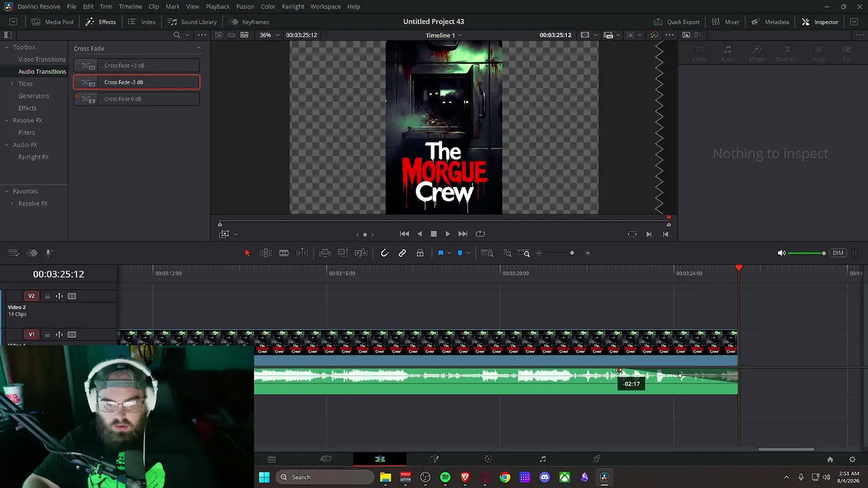
Task: Adjust the timeline zoom slider handle
Action: click(x=572, y=253)
